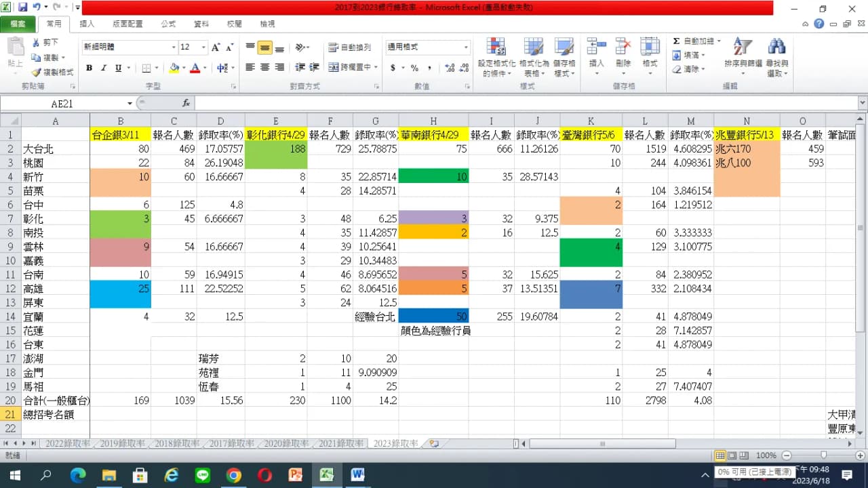Toggle italic formatting
The image size is (868, 488).
point(104,68)
